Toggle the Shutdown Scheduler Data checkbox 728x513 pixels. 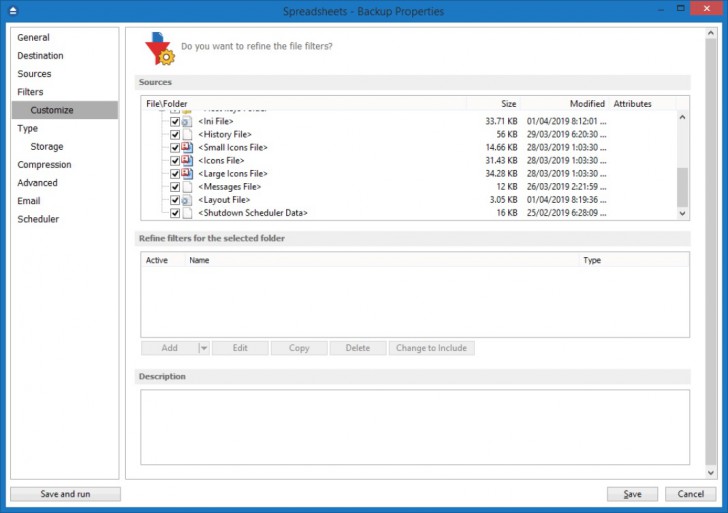pyautogui.click(x=175, y=213)
